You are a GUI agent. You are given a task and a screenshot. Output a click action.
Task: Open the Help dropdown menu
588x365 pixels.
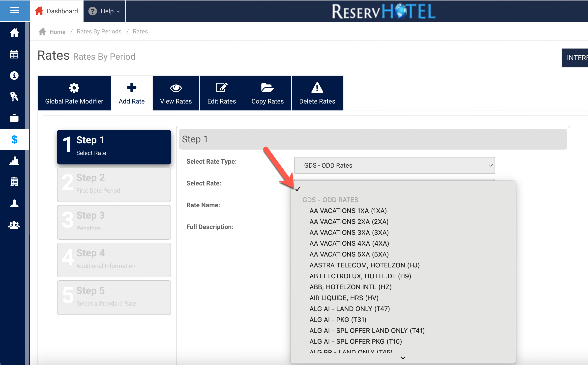(x=104, y=11)
